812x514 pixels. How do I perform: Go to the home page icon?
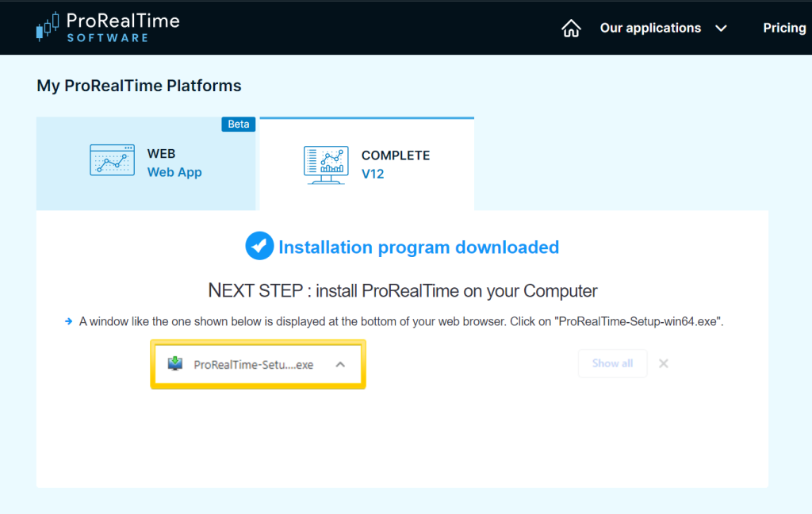571,29
